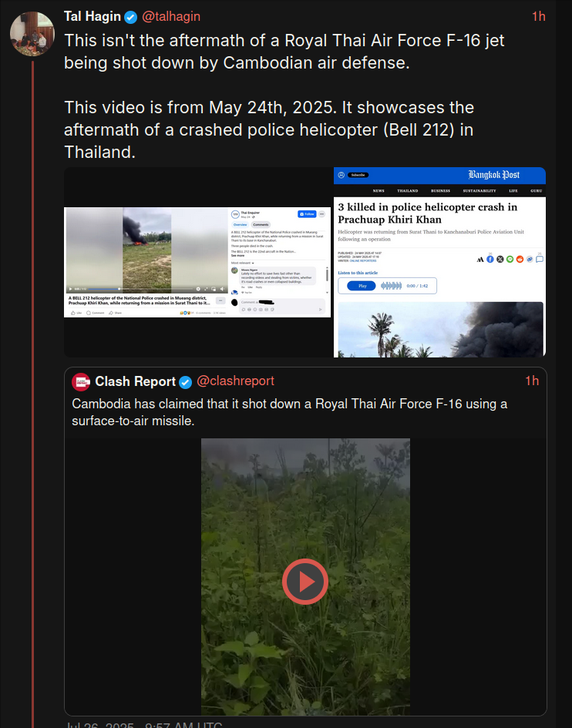Click the Tal Hagin display name
This screenshot has width=572, height=728.
point(93,17)
